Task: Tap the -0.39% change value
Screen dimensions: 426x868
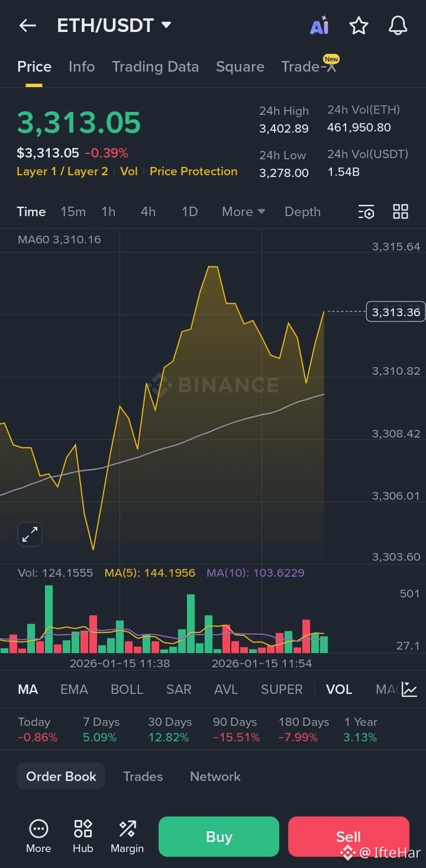Action: [106, 153]
